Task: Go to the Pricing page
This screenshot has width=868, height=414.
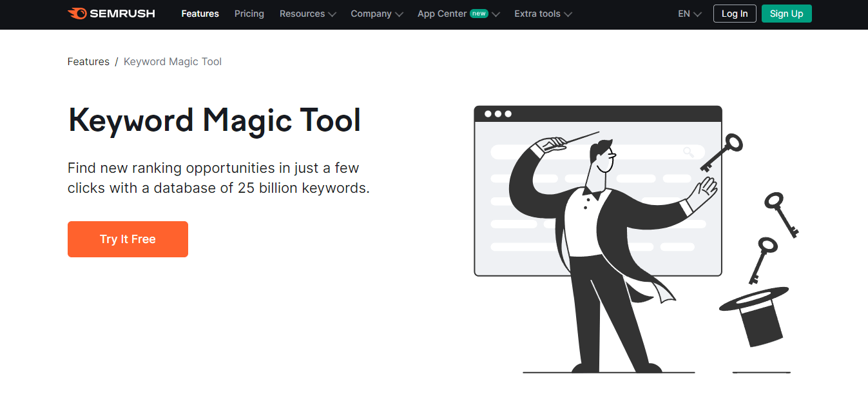Action: (x=249, y=14)
